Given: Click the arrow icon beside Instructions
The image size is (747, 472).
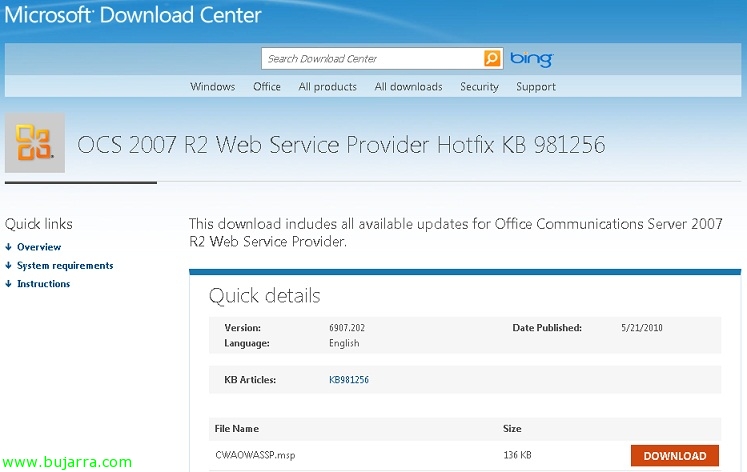Looking at the screenshot, I should tap(9, 283).
